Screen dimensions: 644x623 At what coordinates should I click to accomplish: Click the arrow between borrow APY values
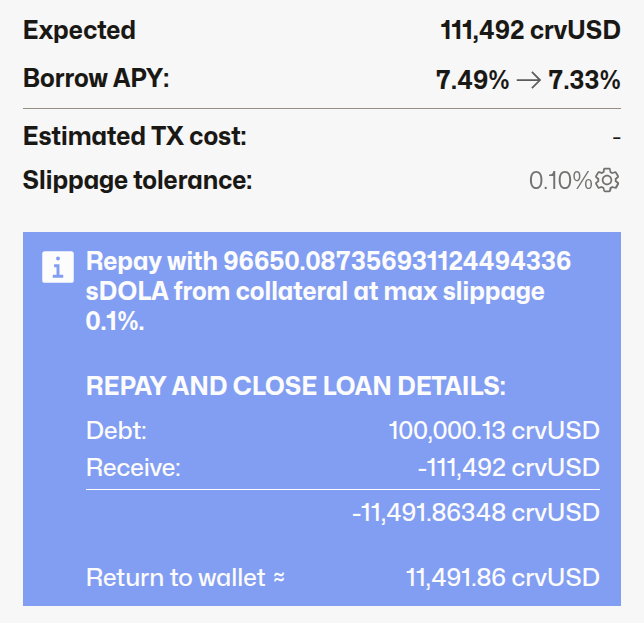[x=529, y=81]
